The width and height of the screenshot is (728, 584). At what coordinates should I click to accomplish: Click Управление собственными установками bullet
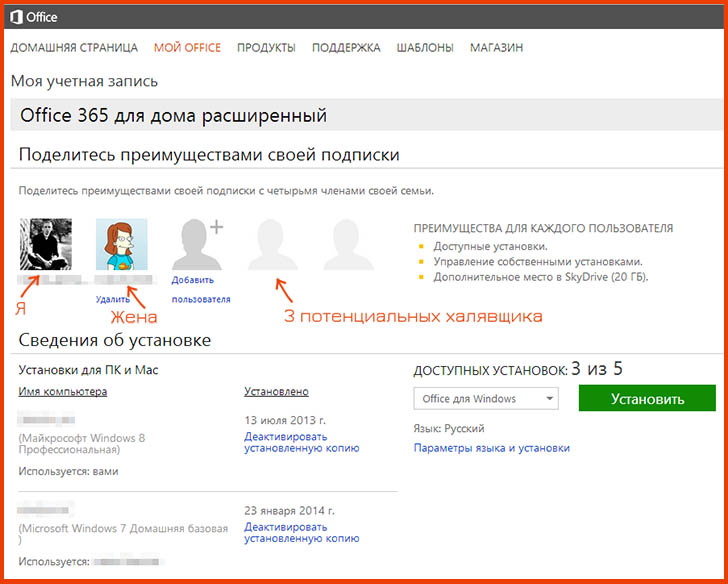click(538, 262)
